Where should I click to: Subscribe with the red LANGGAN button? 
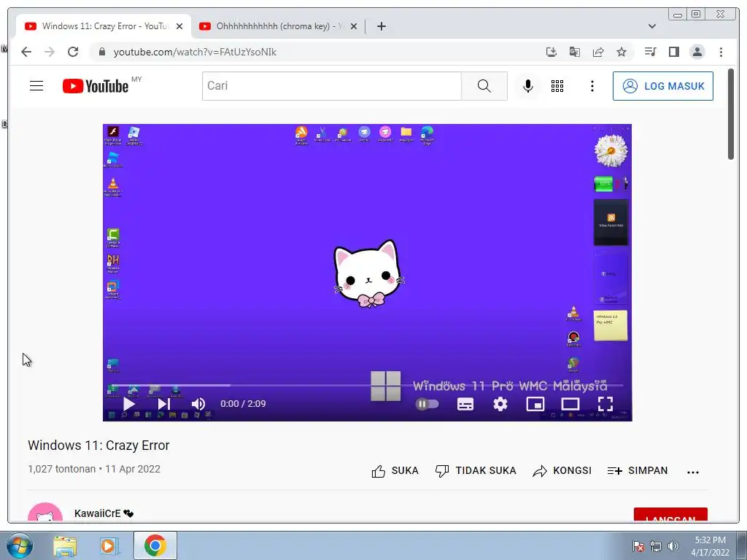pyautogui.click(x=670, y=516)
